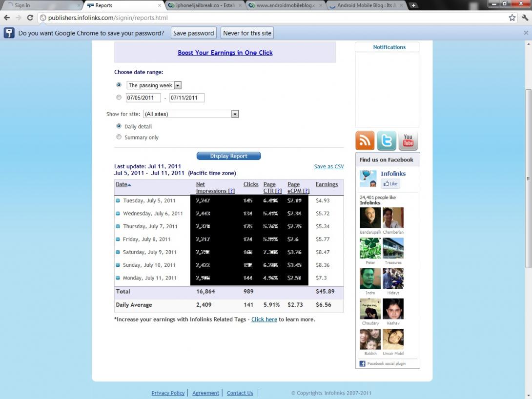Dismiss the save password bar
Viewport: 532px width, 399px height.
click(526, 33)
